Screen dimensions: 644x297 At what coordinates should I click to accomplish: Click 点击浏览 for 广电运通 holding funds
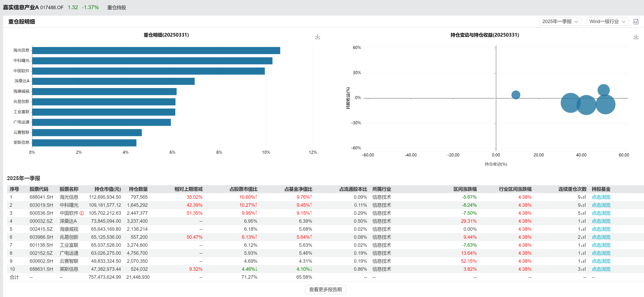tap(601, 253)
